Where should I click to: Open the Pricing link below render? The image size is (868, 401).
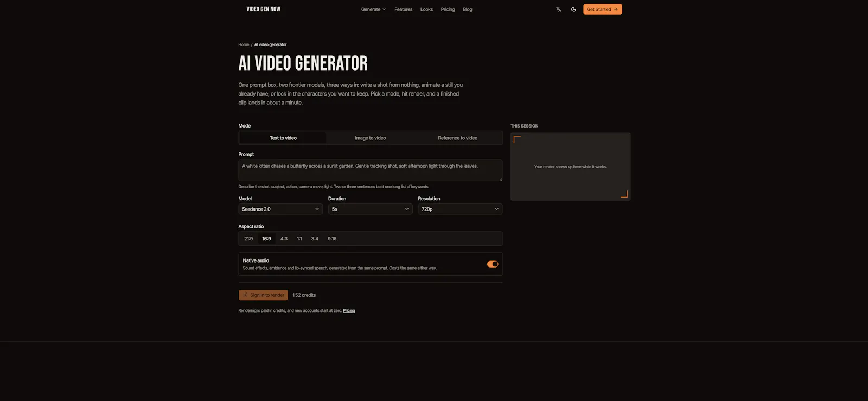click(349, 311)
